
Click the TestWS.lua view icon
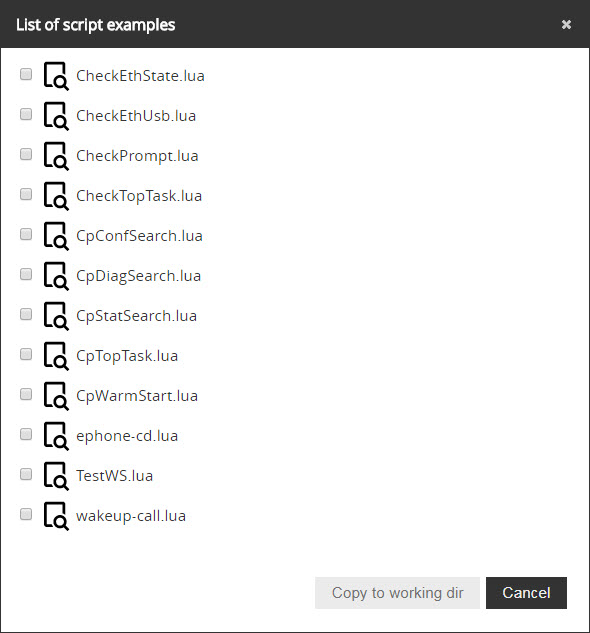click(x=56, y=476)
